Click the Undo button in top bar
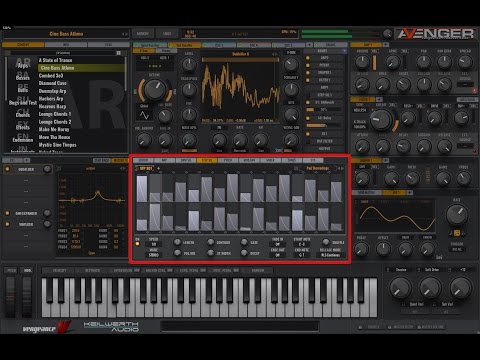This screenshot has height=360, width=480. [x=167, y=34]
